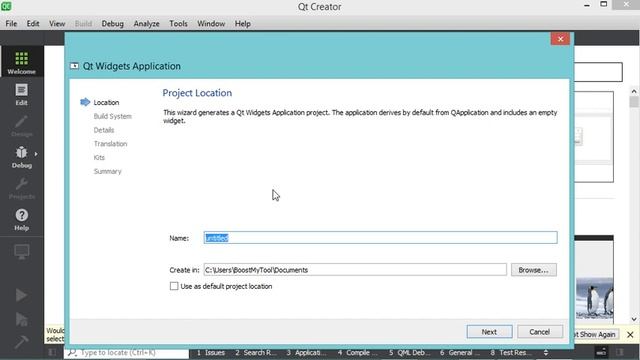Toggle right sidebar icon in status bar
The image size is (640, 360).
pos(620,352)
